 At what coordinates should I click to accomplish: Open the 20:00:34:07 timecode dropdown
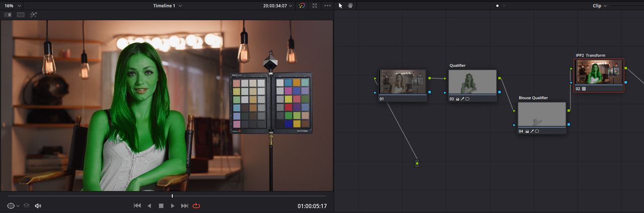point(278,6)
